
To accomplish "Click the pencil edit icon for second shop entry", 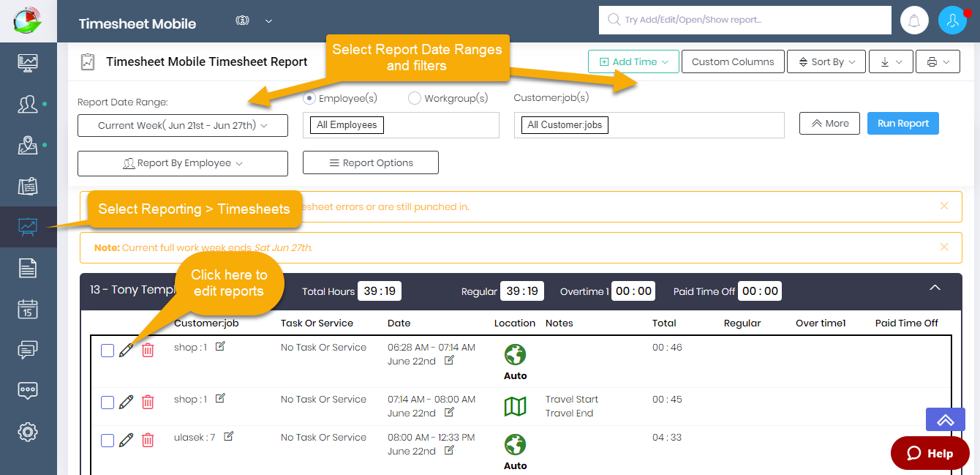I will [127, 402].
